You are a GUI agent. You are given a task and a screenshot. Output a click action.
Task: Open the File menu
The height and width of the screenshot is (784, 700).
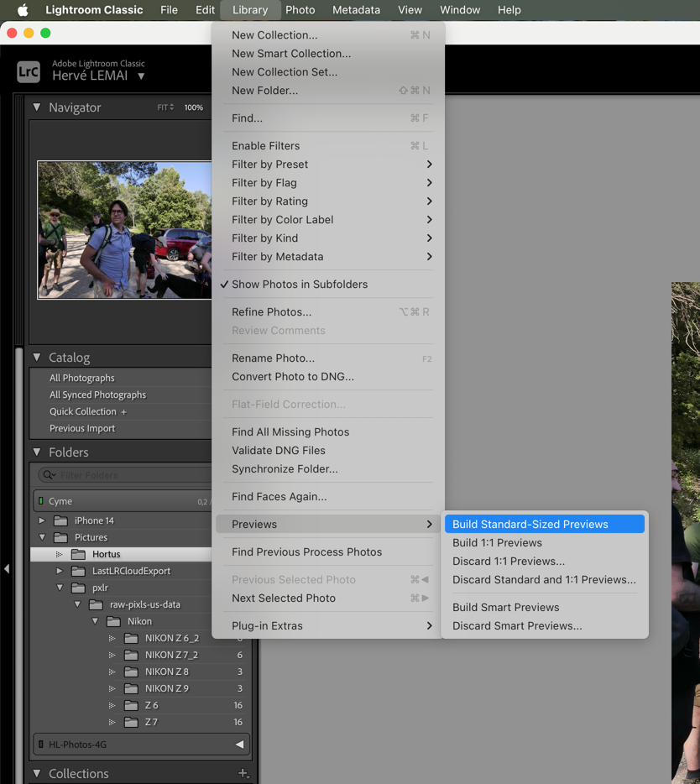click(x=169, y=10)
